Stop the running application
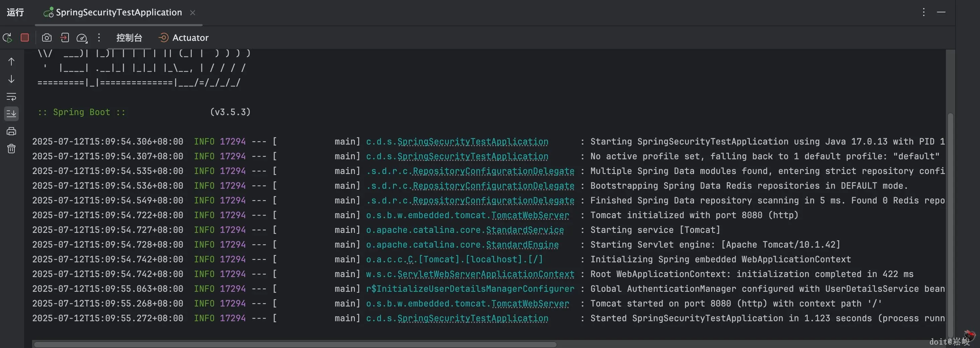 [25, 38]
